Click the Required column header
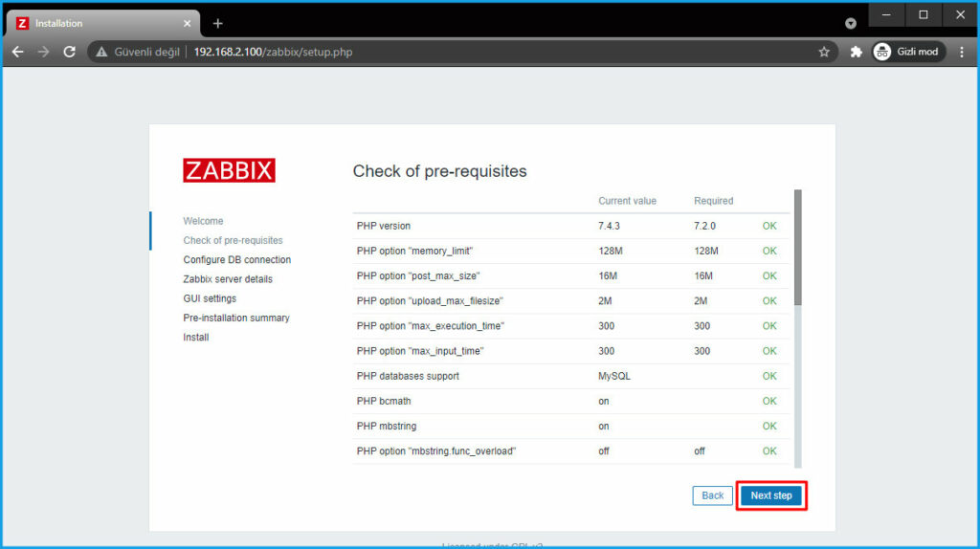The image size is (980, 549). tap(713, 201)
